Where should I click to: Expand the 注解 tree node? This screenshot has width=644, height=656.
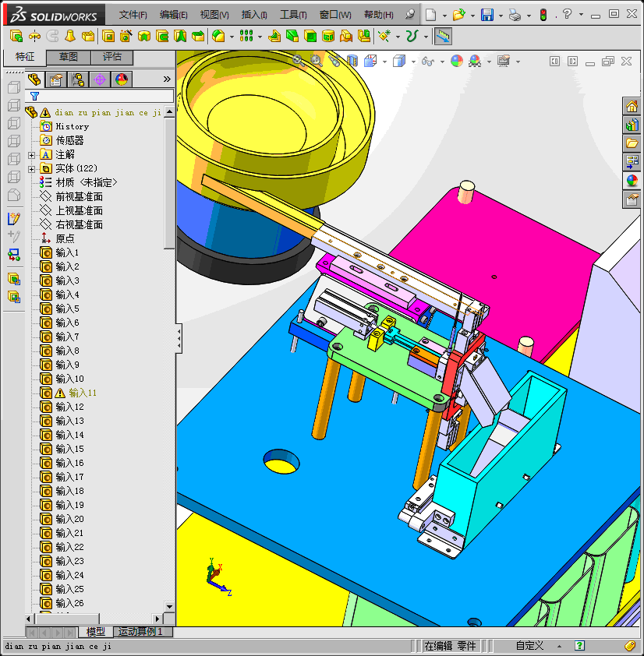tap(31, 155)
